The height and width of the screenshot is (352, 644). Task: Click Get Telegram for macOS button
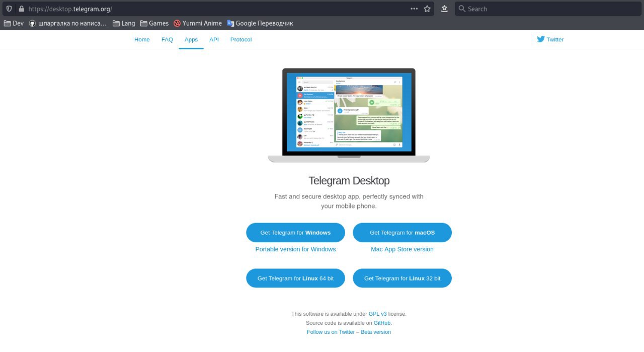click(x=402, y=233)
